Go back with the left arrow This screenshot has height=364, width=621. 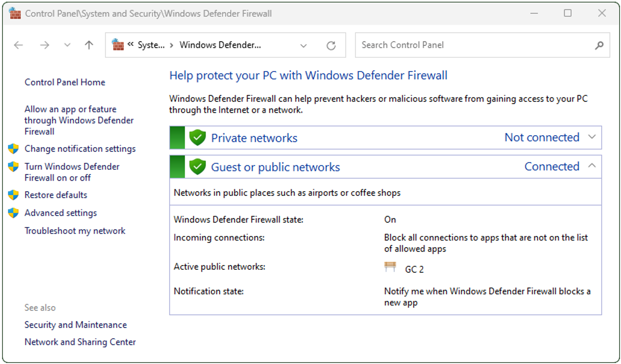(18, 45)
